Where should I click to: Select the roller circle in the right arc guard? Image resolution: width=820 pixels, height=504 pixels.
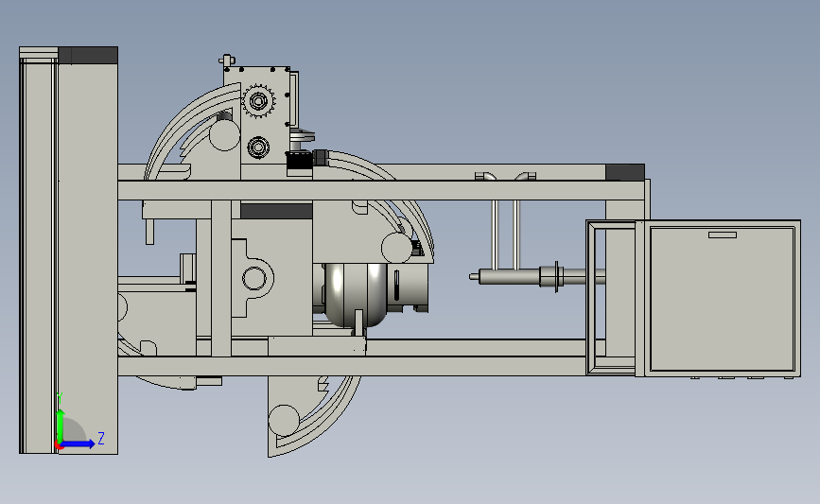397,248
